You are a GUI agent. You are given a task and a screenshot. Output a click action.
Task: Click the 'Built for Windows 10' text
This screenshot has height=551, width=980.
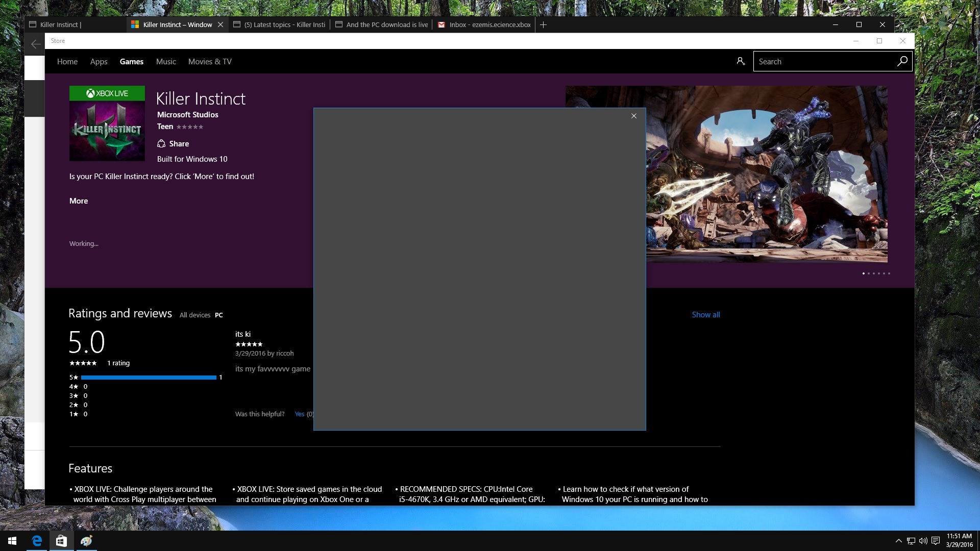192,159
